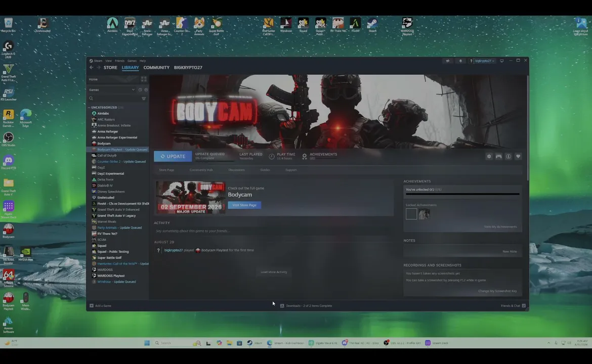Open controller layout for Bodycam Playtest
This screenshot has width=592, height=364.
tap(499, 156)
